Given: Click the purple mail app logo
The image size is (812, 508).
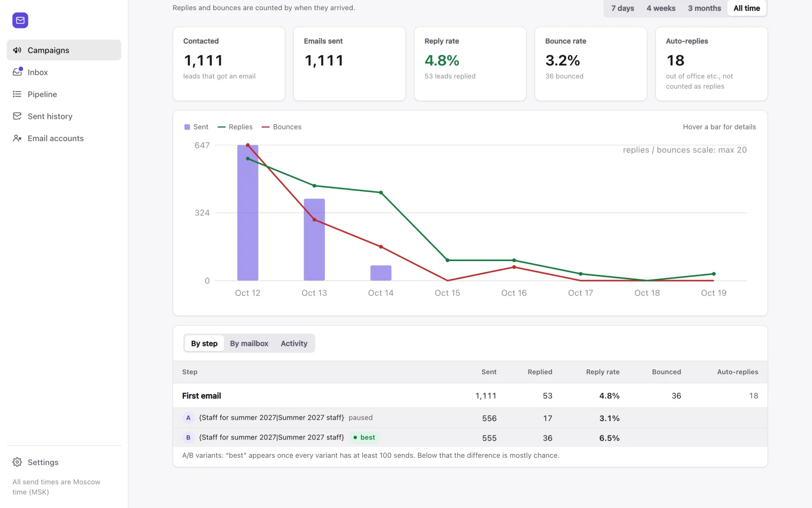Looking at the screenshot, I should (20, 20).
